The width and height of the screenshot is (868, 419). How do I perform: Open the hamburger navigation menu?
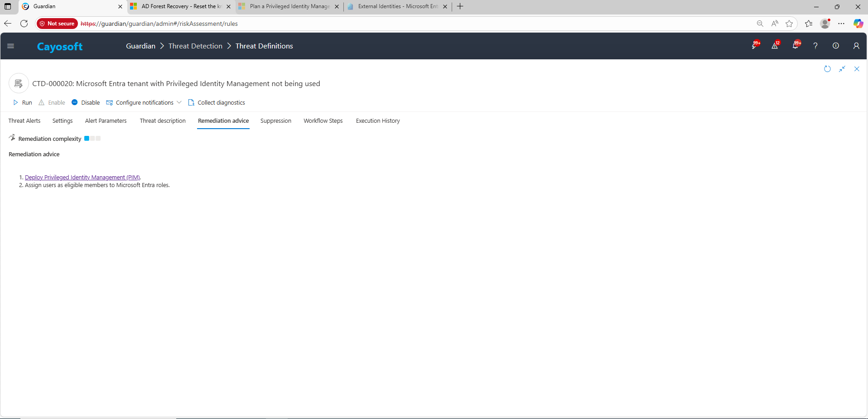coord(11,46)
